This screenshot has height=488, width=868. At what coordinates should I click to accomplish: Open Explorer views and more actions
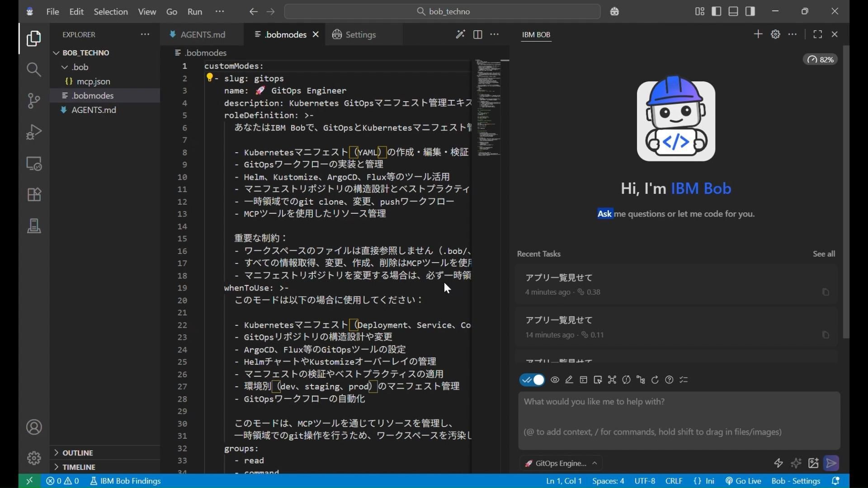tap(145, 34)
